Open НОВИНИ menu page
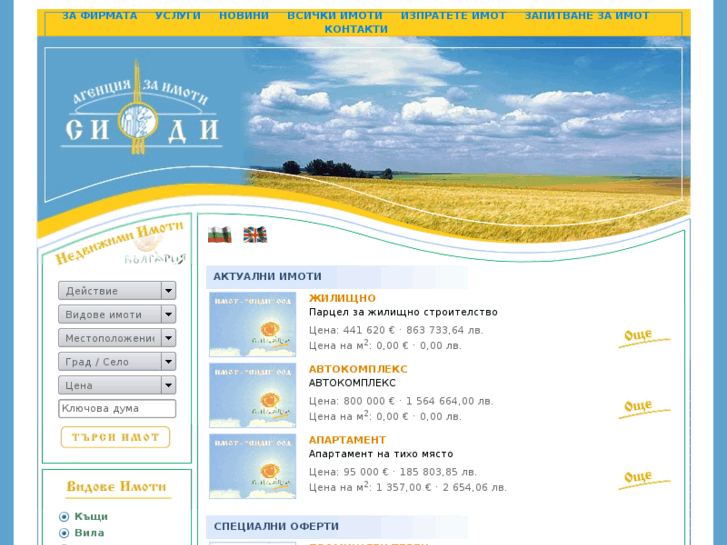The image size is (727, 545). tap(244, 16)
